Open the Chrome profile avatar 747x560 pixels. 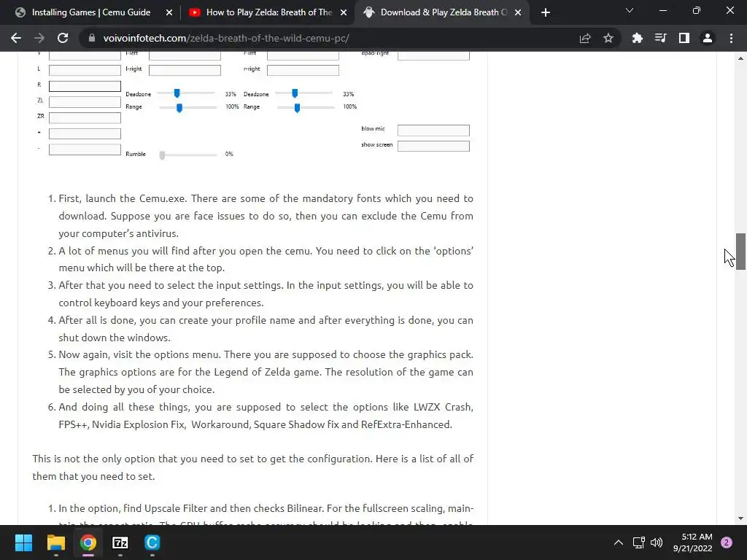coord(708,38)
